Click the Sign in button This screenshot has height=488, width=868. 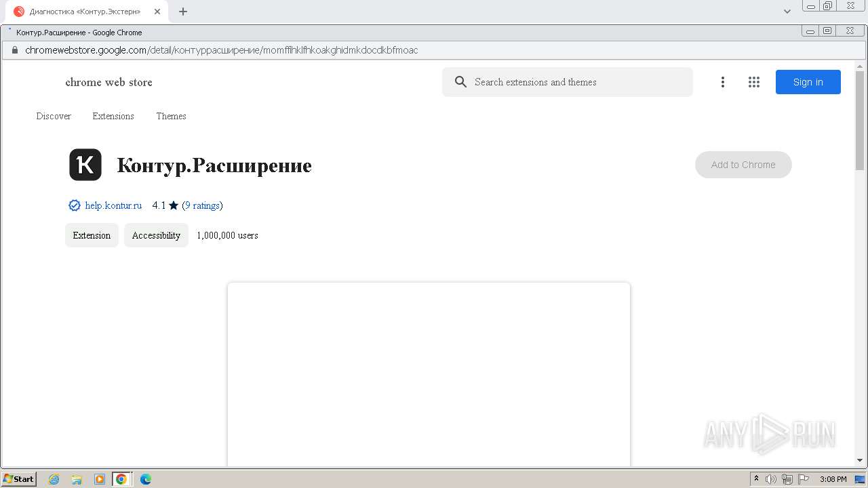click(808, 82)
